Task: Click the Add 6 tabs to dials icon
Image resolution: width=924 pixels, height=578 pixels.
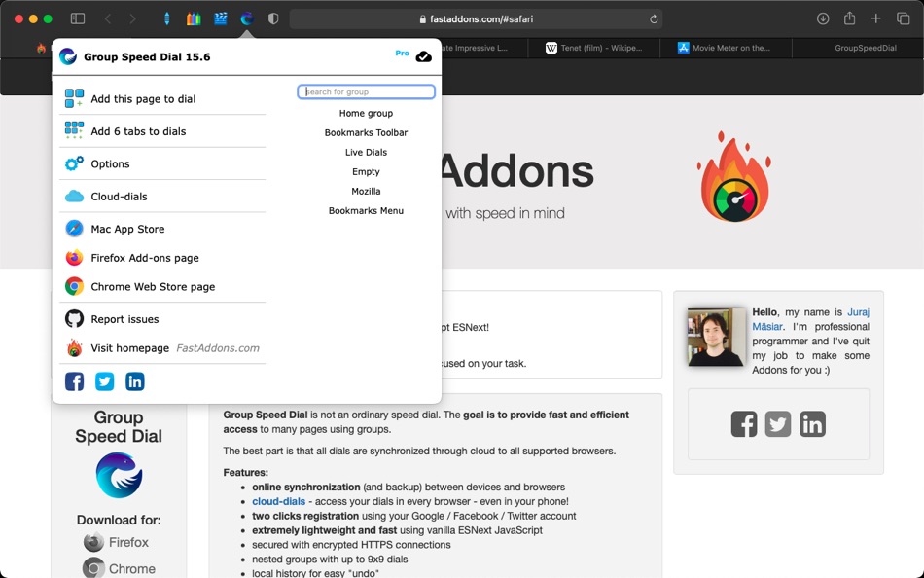Action: click(x=74, y=130)
